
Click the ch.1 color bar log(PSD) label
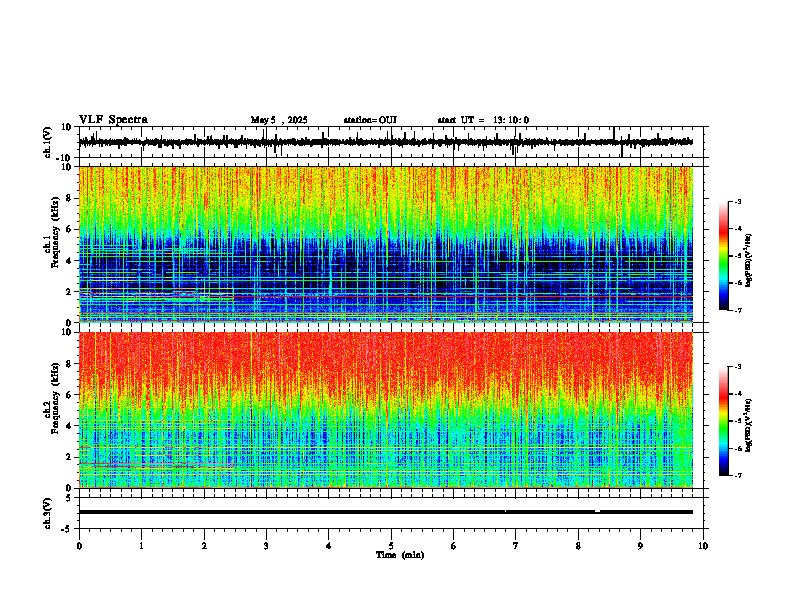(x=748, y=261)
